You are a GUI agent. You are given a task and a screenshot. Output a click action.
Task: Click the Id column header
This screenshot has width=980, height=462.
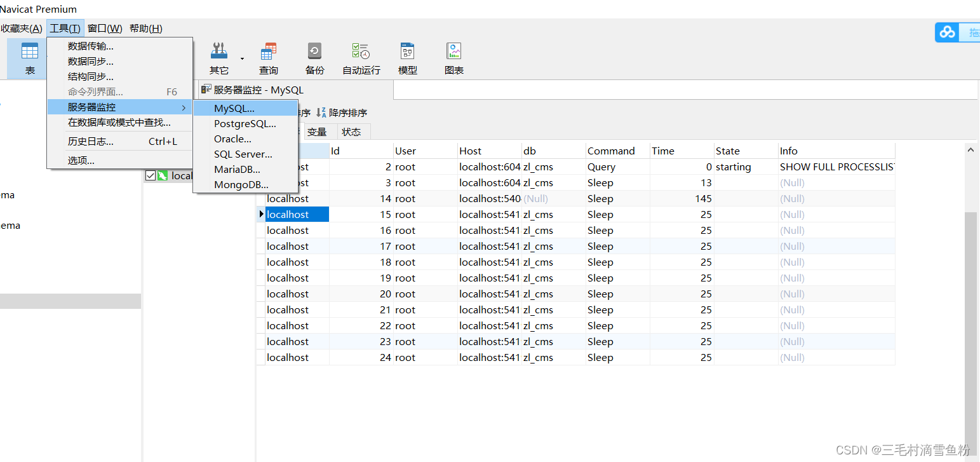pos(361,151)
